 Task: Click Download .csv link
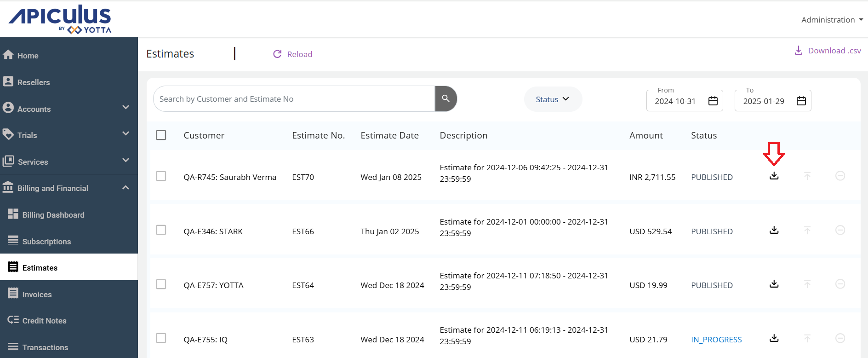(828, 51)
